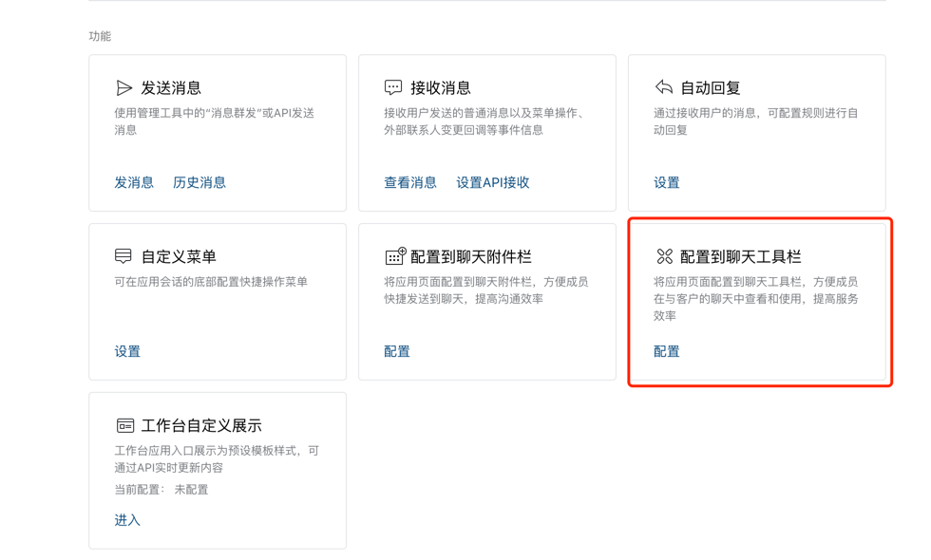Click the 配置到聊天附件栏 grid icon
Image resolution: width=931 pixels, height=560 pixels.
[x=394, y=256]
